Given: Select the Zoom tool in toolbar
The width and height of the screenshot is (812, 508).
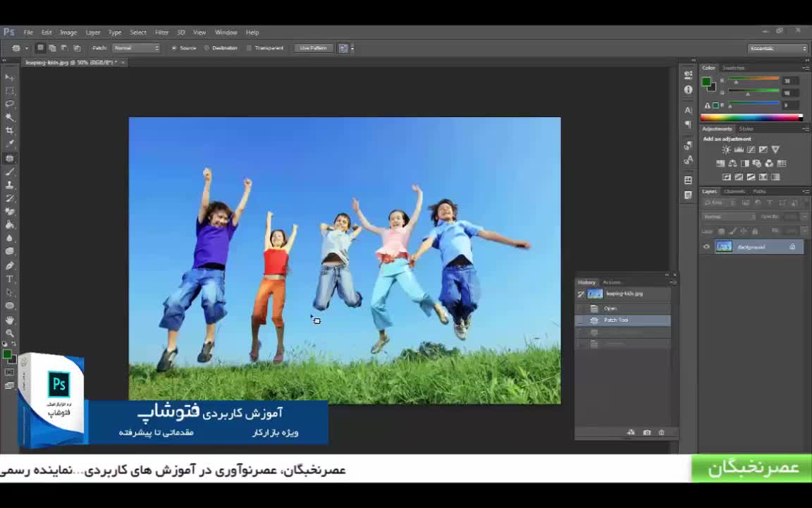Looking at the screenshot, I should point(10,332).
